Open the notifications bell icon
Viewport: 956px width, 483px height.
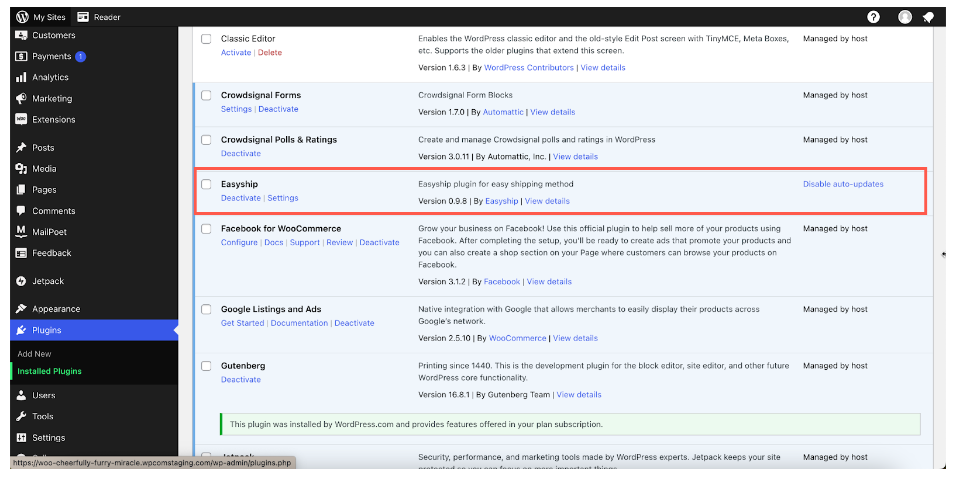point(929,17)
